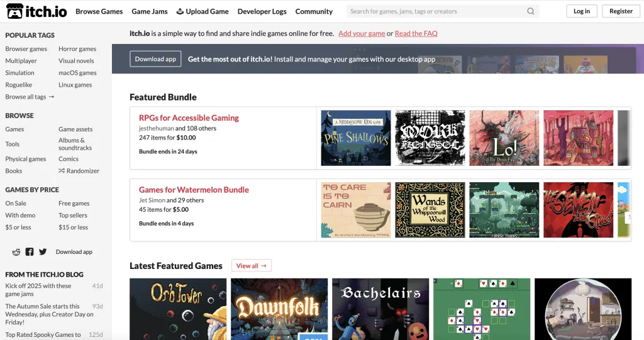Open the Dawnfolk game thumbnail
The image size is (644, 340).
pyautogui.click(x=279, y=309)
